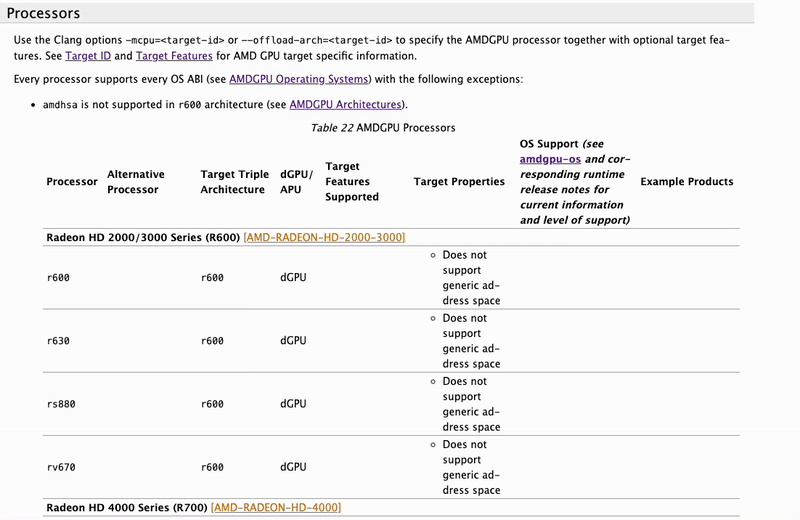Select the rs880 processor name cell
The width and height of the screenshot is (800, 520).
coord(62,404)
